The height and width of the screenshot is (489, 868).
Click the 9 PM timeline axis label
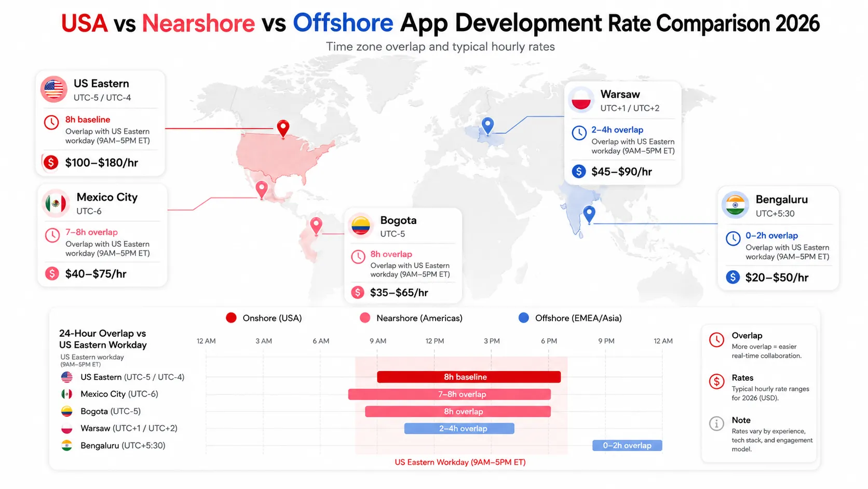point(606,341)
